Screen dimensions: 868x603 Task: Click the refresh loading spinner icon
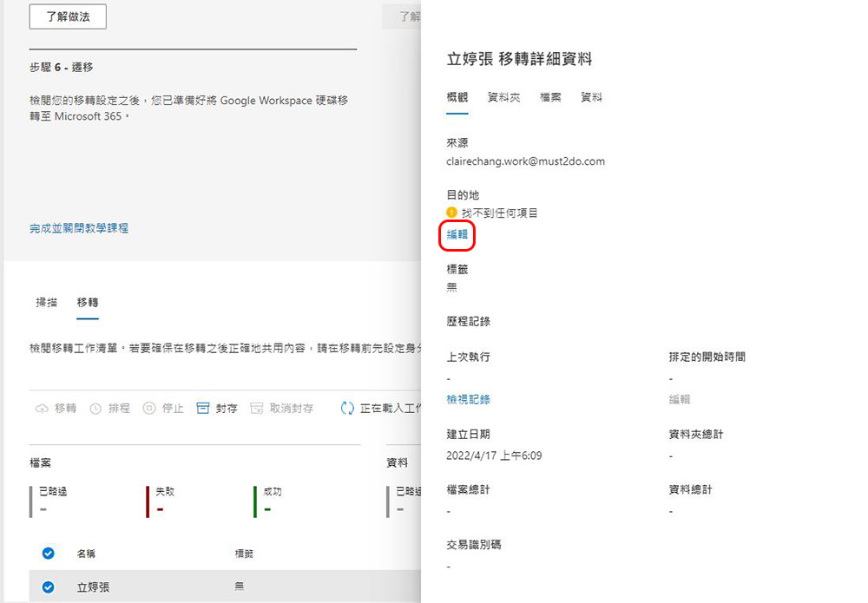[x=347, y=409]
